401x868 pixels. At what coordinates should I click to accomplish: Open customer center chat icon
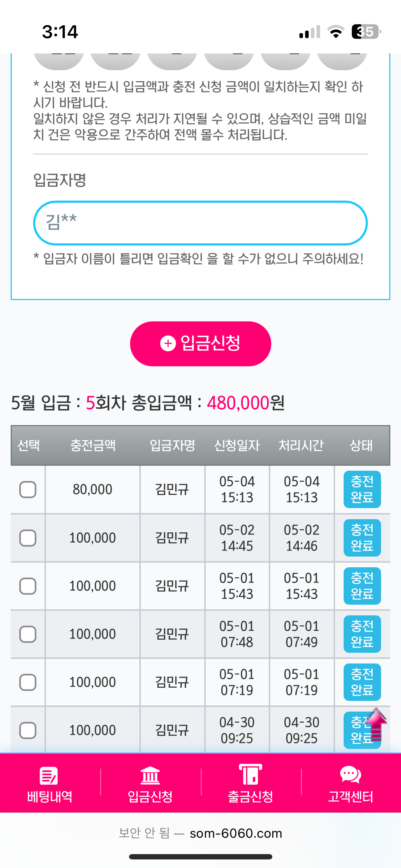tap(350, 775)
